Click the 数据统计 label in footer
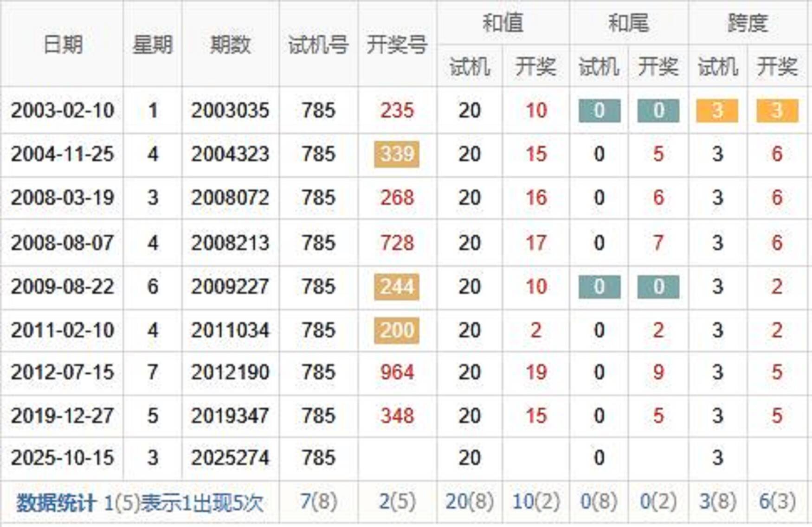This screenshot has width=812, height=527. [57, 503]
